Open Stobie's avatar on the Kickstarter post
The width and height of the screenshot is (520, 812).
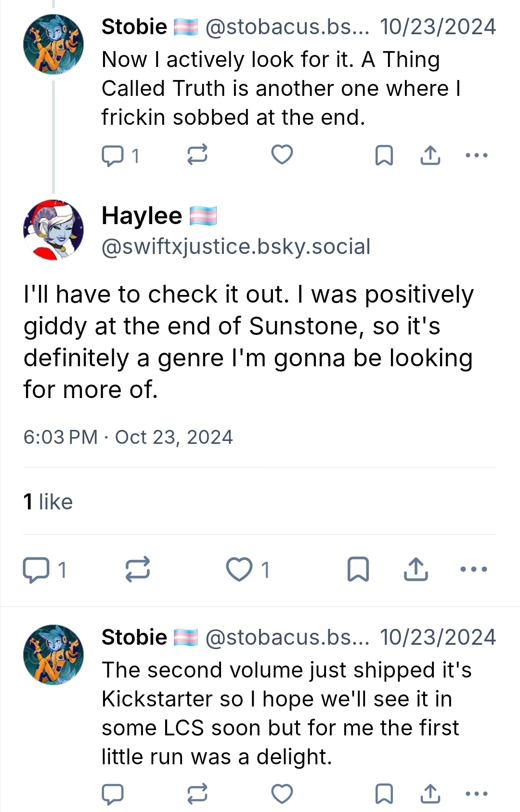click(x=53, y=654)
